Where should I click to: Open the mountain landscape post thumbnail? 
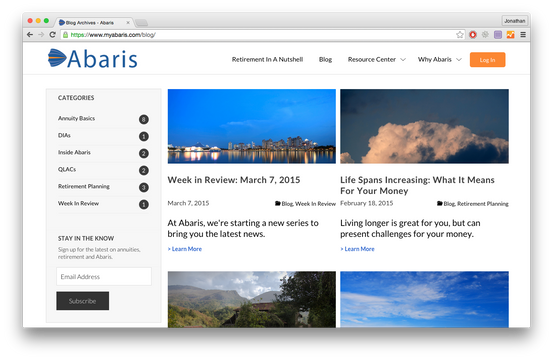[x=251, y=299]
